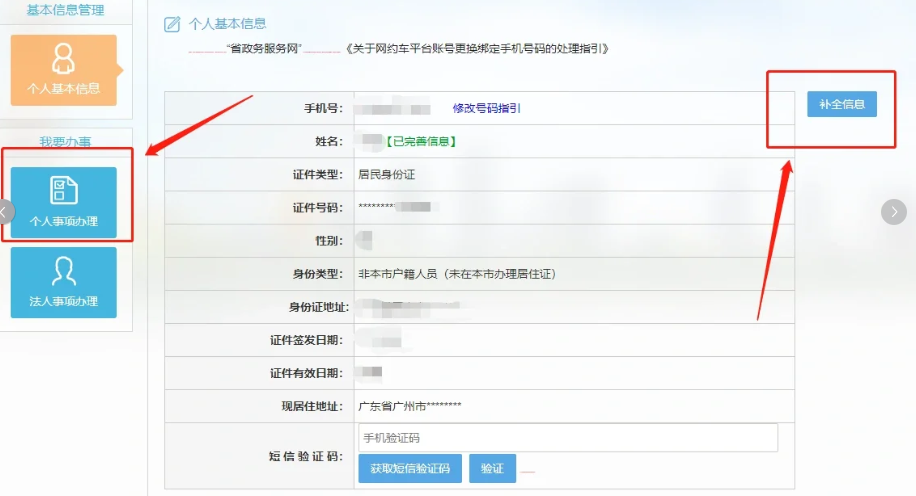Select the 我要办事 section header
Image resolution: width=916 pixels, height=496 pixels.
click(x=64, y=142)
